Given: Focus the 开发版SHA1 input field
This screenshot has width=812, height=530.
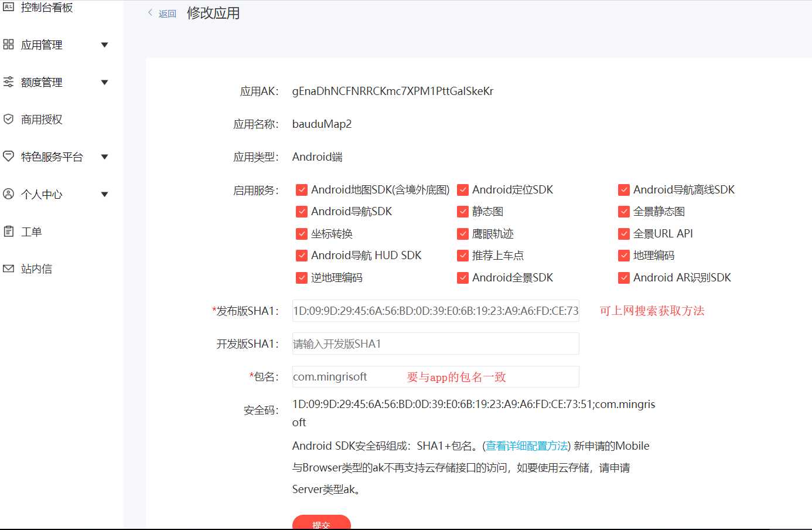Looking at the screenshot, I should click(x=436, y=344).
